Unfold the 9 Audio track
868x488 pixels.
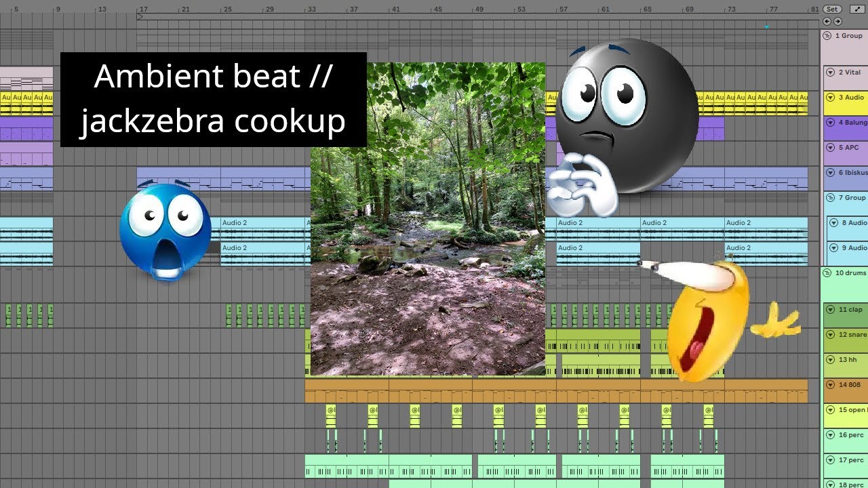click(x=833, y=247)
